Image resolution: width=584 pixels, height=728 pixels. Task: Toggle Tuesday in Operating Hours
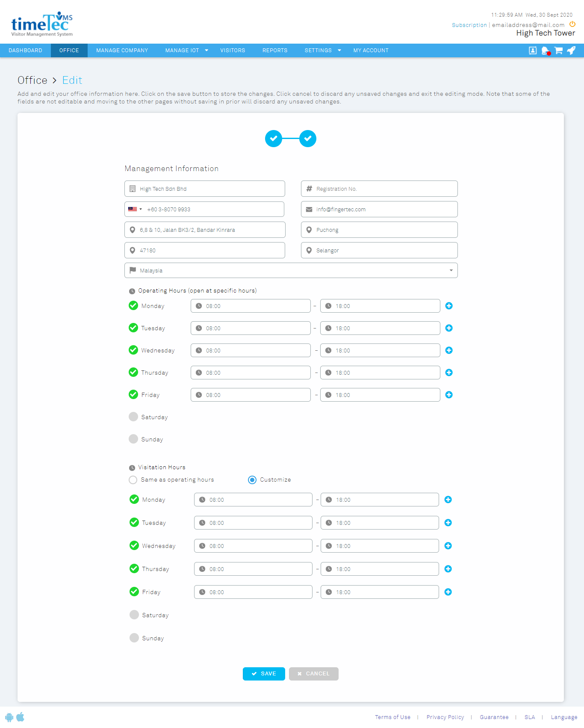click(133, 328)
